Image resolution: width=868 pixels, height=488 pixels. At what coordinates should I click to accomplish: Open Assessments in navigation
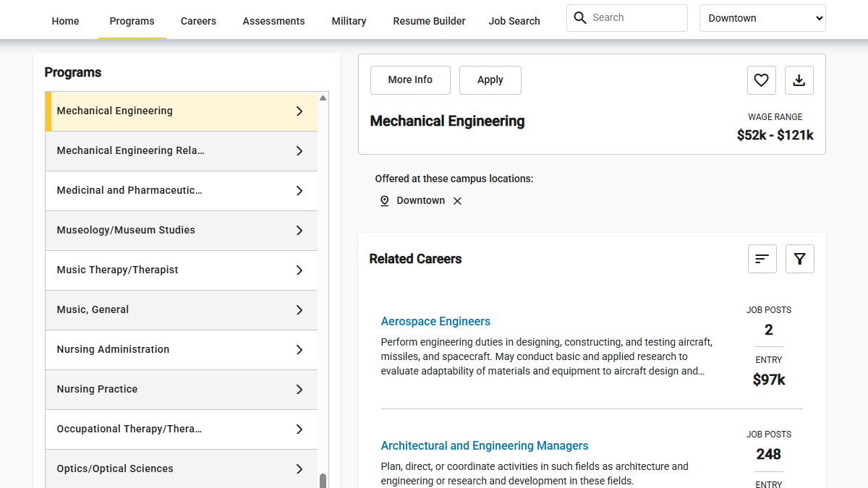tap(273, 21)
